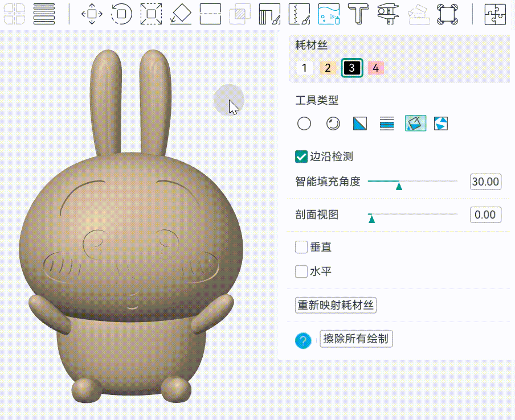Select the Move tool

pyautogui.click(x=92, y=14)
